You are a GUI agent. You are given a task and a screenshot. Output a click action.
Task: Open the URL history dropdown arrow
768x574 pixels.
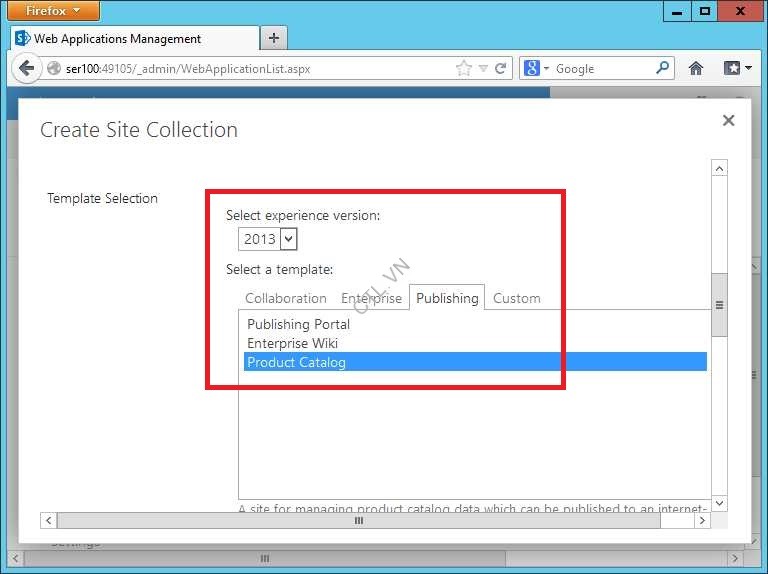point(483,68)
